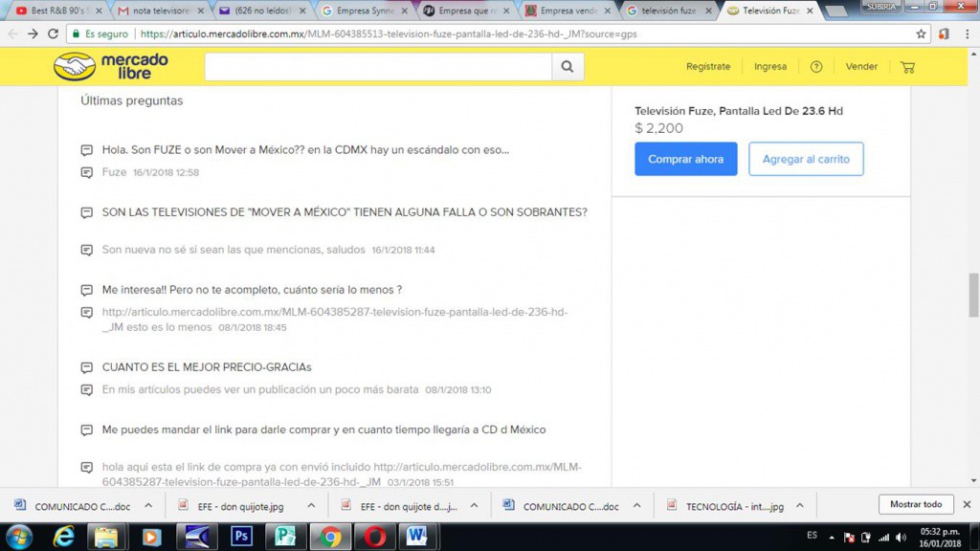Click question 'Hola. Son FUZE o son Mover a México??'

point(305,150)
